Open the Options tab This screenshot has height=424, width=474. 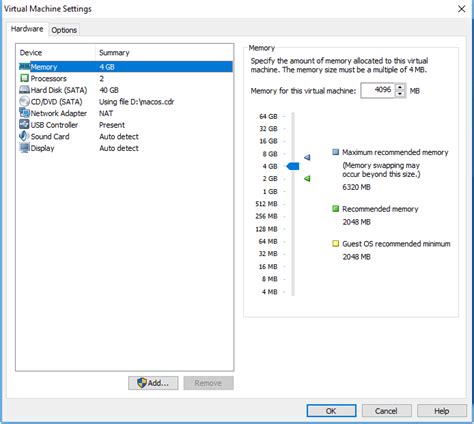[x=64, y=30]
